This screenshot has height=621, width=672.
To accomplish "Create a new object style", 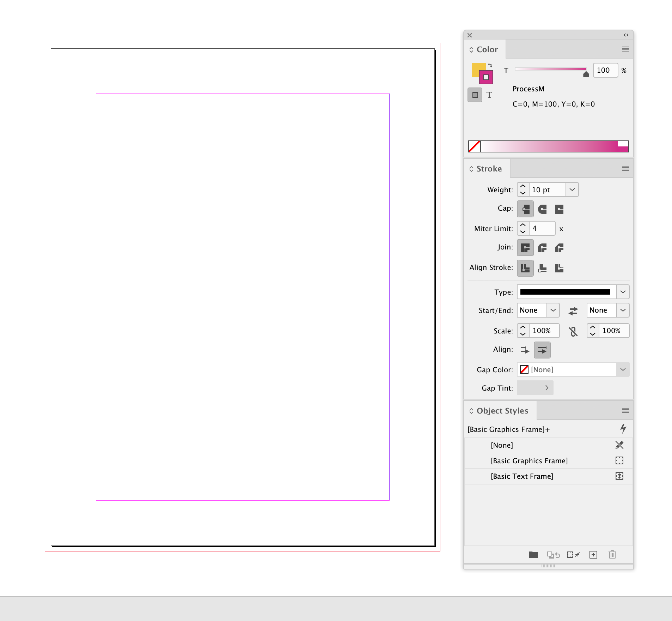I will 593,554.
